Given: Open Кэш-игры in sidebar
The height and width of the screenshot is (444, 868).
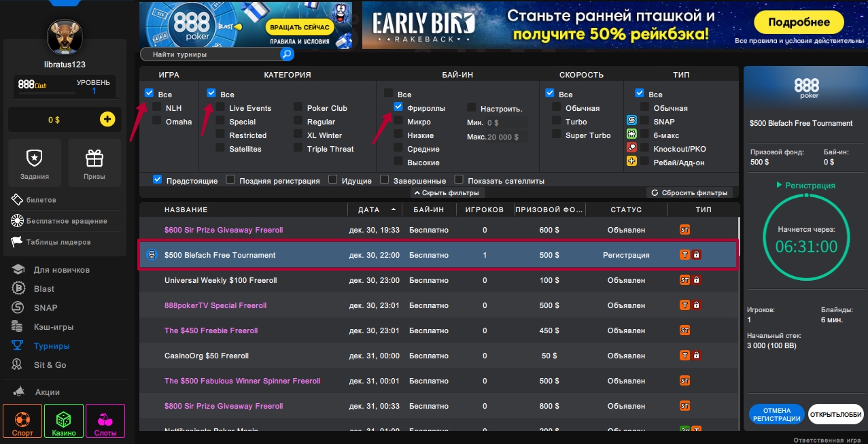Looking at the screenshot, I should point(54,327).
